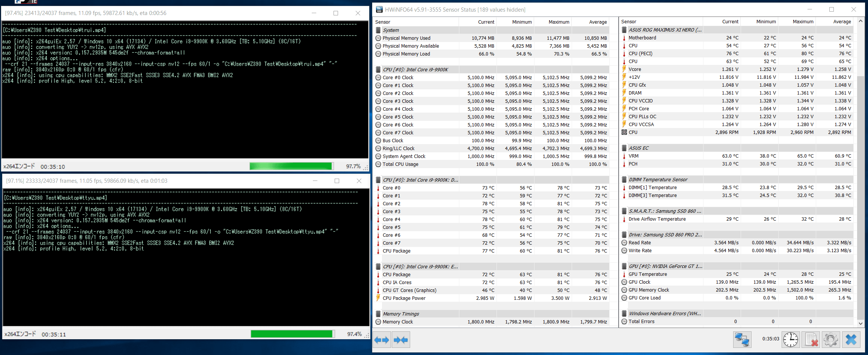Click the thermometer icon beside VRM
The image size is (868, 355).
tap(624, 156)
